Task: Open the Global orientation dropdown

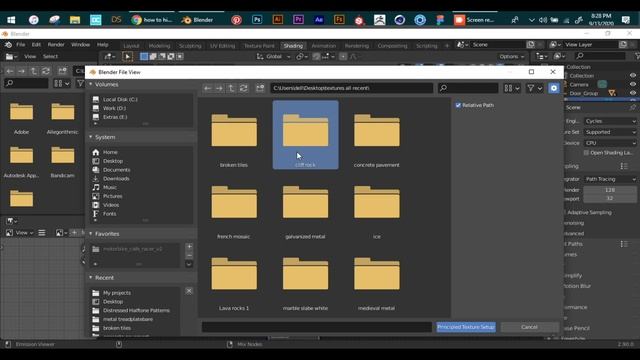Action: tap(273, 57)
